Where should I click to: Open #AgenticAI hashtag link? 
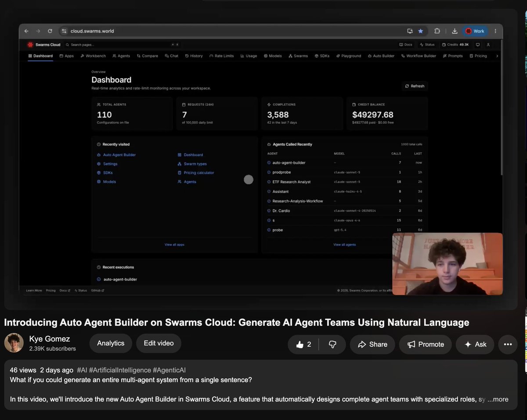[x=169, y=370]
